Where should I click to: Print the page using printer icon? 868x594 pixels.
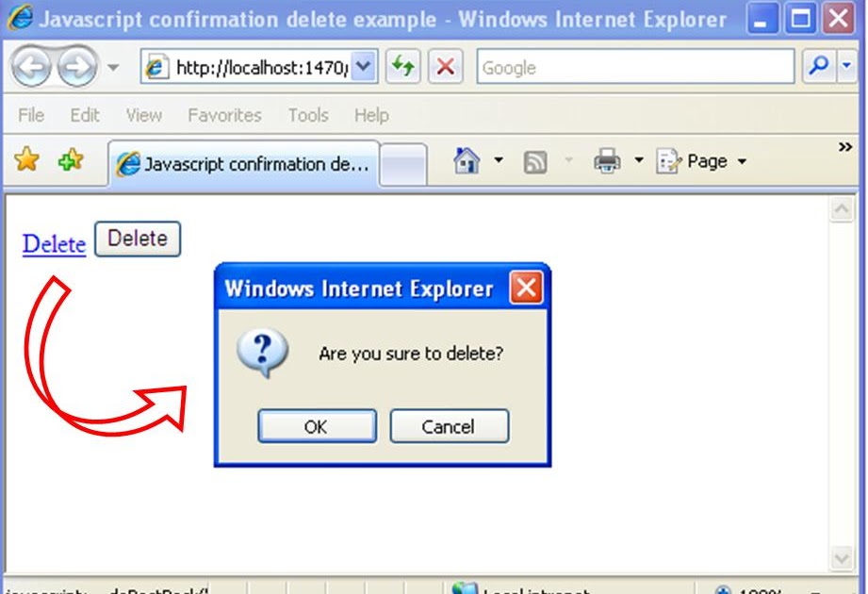pos(607,161)
